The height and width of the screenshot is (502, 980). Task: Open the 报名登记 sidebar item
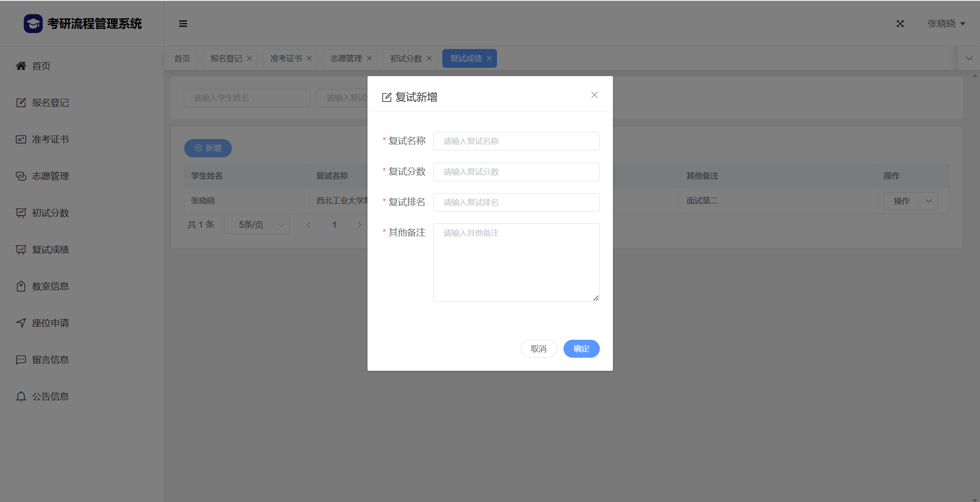pos(50,103)
